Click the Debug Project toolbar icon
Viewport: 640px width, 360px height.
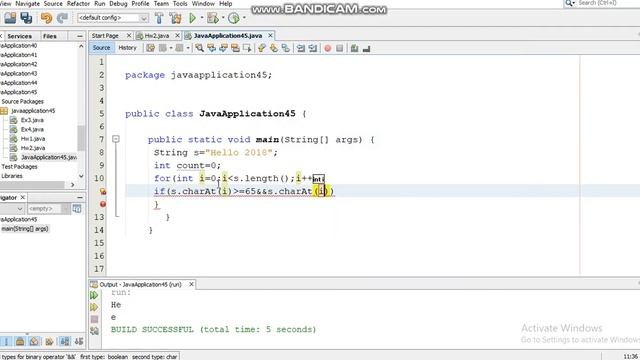point(213,18)
